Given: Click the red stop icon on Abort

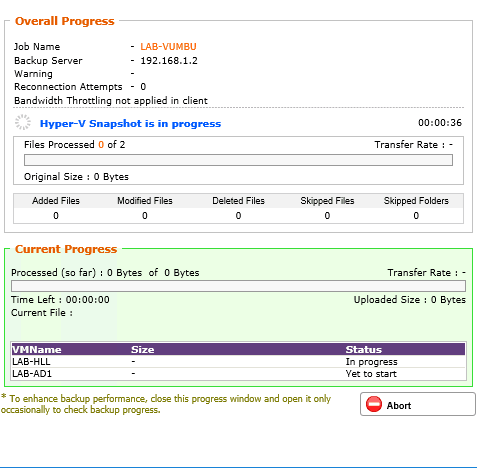Looking at the screenshot, I should coord(374,404).
